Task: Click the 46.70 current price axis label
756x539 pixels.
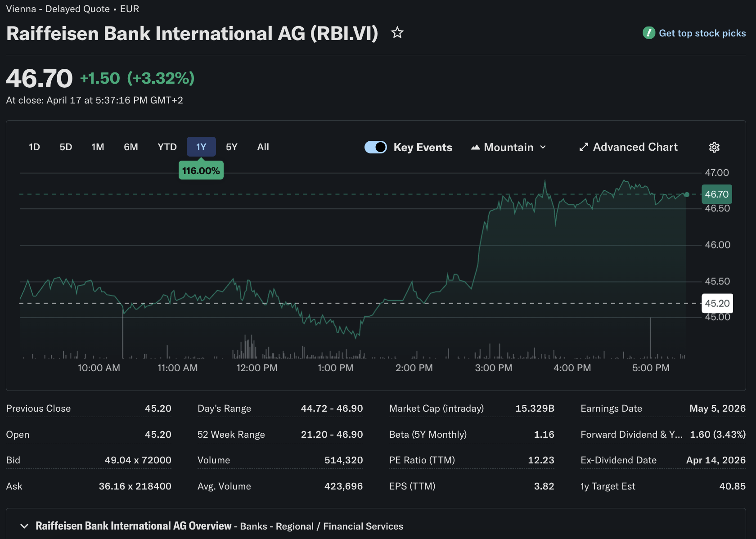Action: point(717,194)
